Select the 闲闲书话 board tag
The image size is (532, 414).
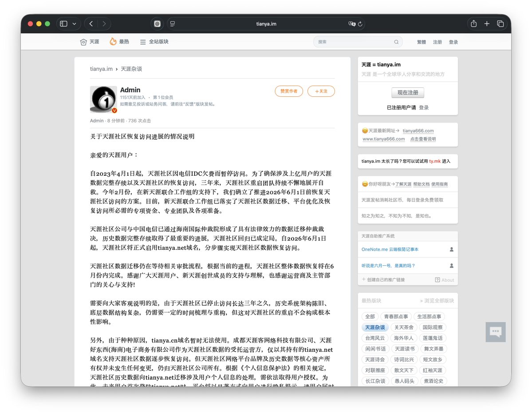(375, 349)
